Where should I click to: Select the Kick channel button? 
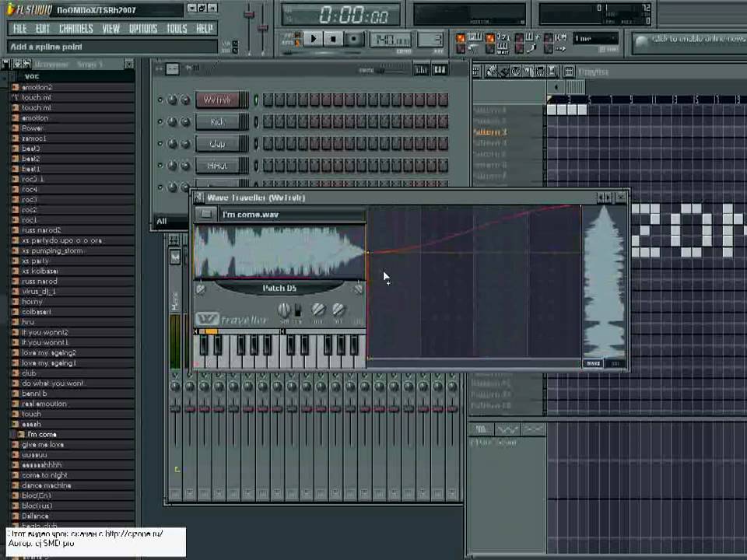pos(217,122)
